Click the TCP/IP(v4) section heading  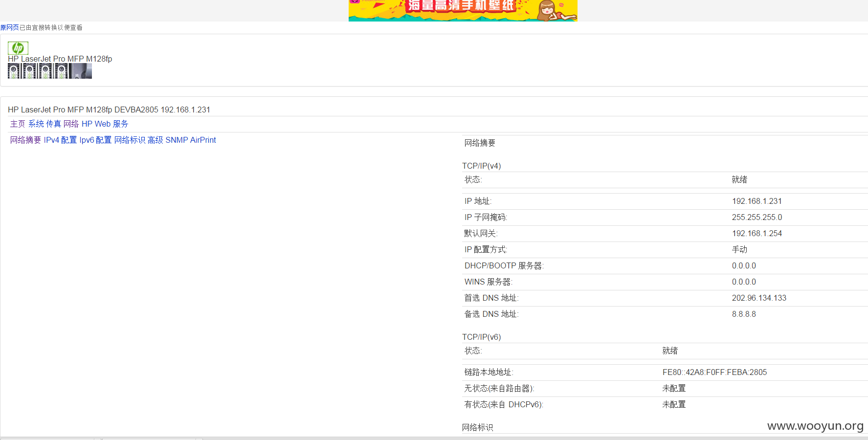point(482,166)
